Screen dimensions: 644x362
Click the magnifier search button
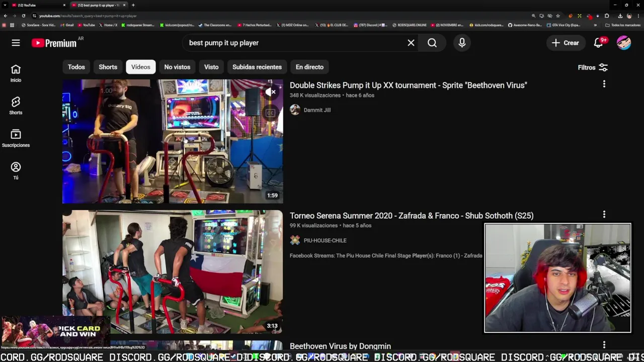tap(432, 43)
